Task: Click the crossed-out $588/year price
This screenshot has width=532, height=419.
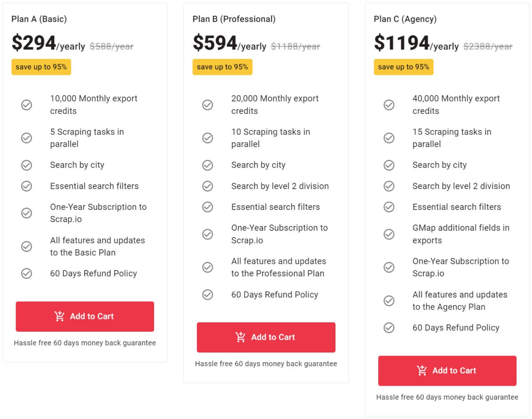Action: pos(111,46)
